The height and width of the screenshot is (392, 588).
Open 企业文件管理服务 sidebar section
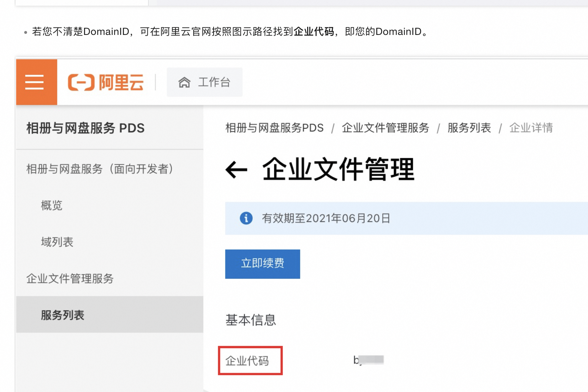pyautogui.click(x=70, y=278)
